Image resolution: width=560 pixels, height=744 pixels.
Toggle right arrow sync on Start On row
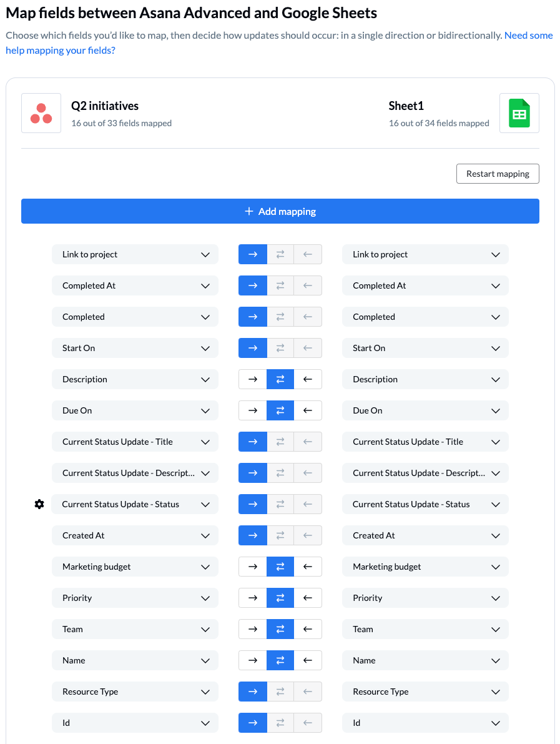(253, 349)
